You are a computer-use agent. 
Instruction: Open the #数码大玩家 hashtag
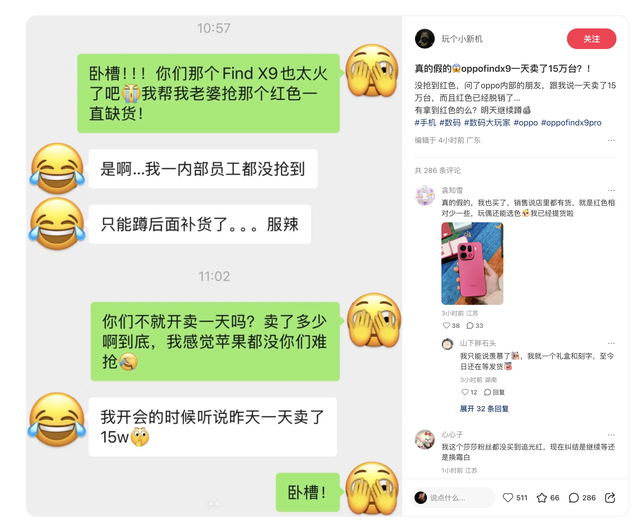[487, 122]
